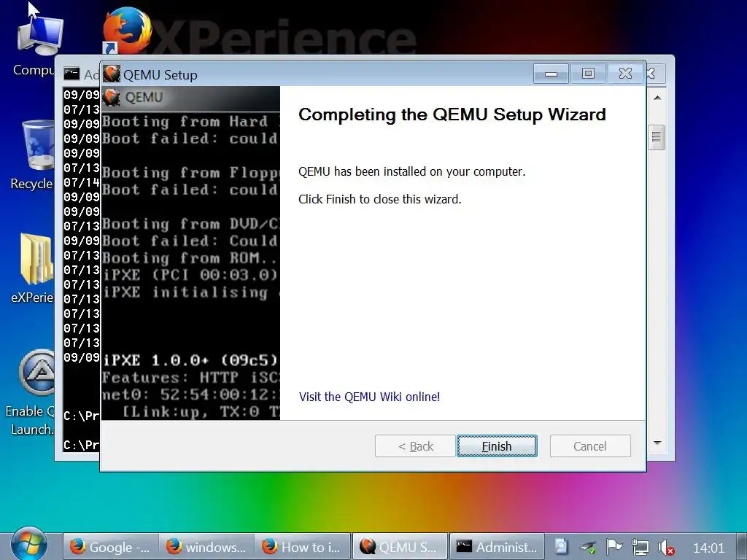
Task: Click the 'QEMU has been installed' message text
Action: [411, 171]
